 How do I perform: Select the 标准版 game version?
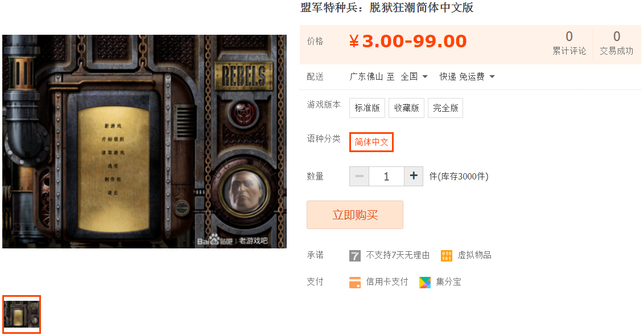tap(367, 108)
